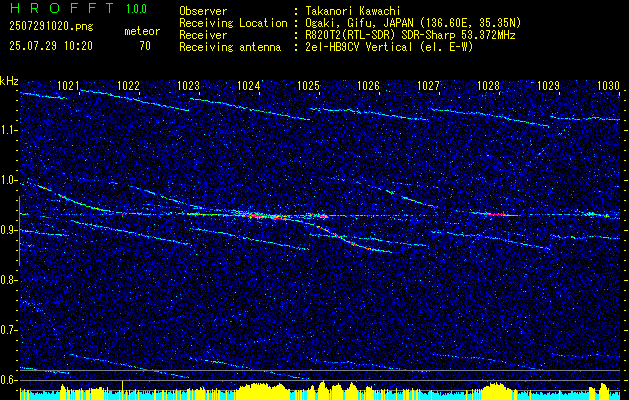
Task: Select the version number 1.0.0
Action: (x=136, y=9)
